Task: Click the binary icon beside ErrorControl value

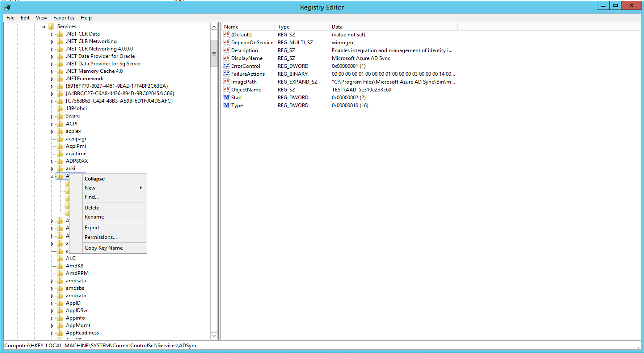Action: click(x=227, y=66)
